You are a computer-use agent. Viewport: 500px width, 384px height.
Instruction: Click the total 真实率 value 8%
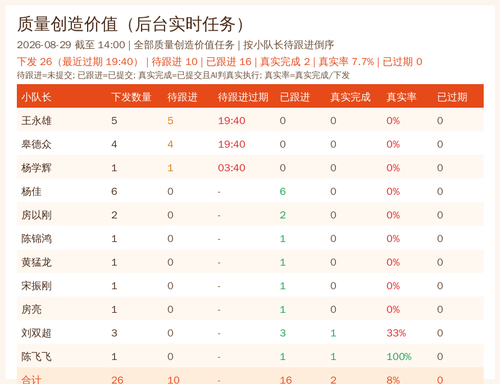[x=393, y=380]
